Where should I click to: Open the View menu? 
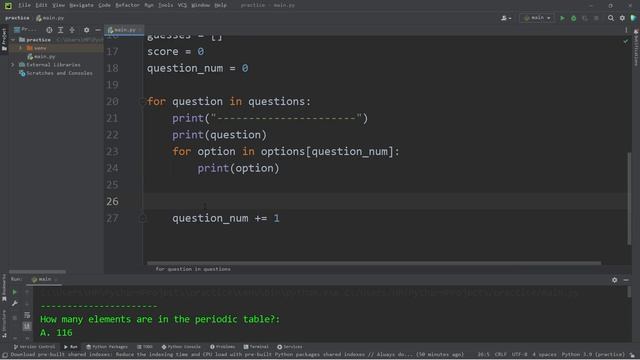point(59,5)
